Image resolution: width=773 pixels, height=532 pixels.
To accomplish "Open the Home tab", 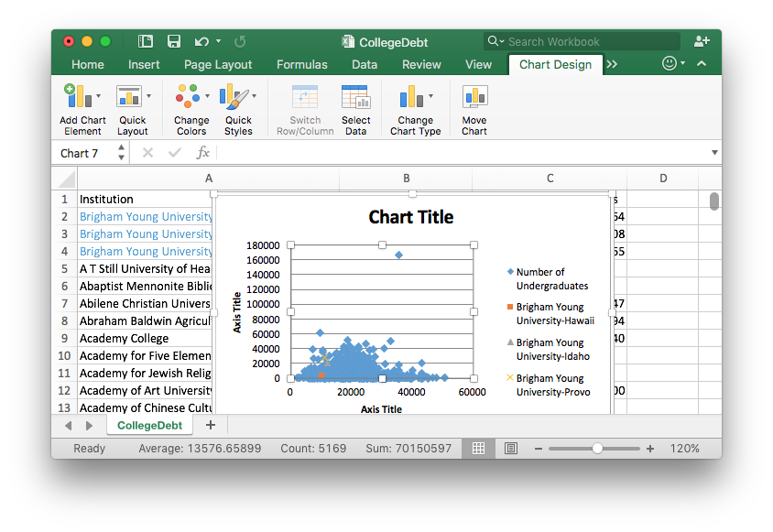I will click(88, 65).
